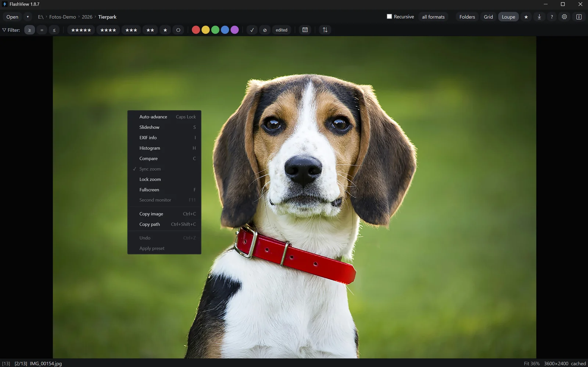
Task: Filter rejected images with slashed circle
Action: pos(265,30)
